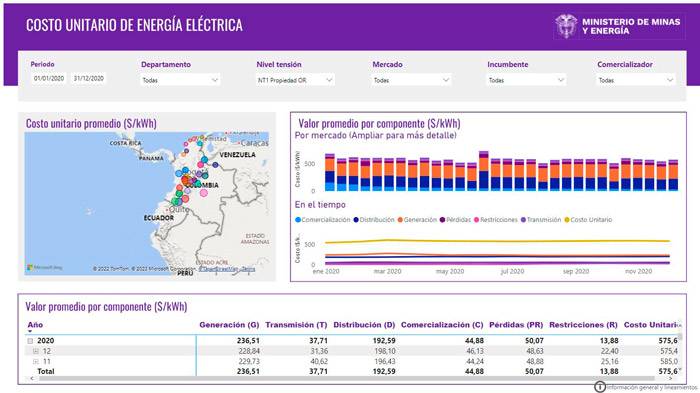Image resolution: width=700 pixels, height=393 pixels.
Task: Click the Información general y lineamientos link
Action: tap(652, 388)
